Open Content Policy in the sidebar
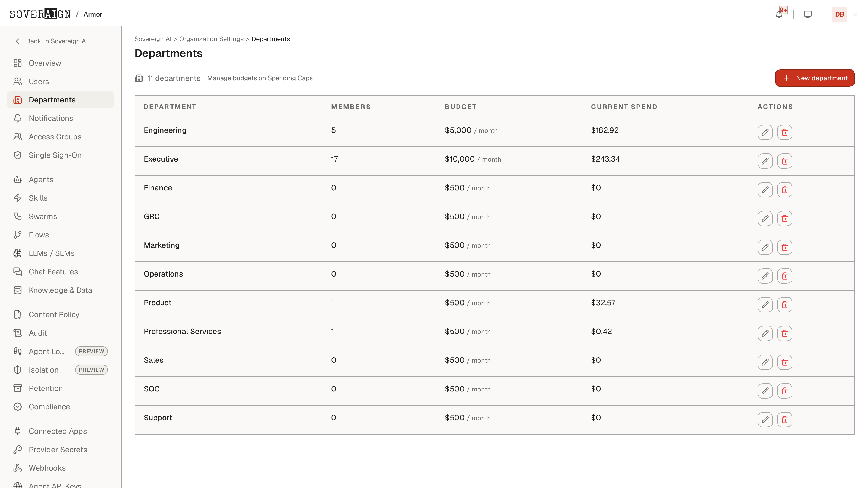This screenshot has height=488, width=868. tap(61, 314)
